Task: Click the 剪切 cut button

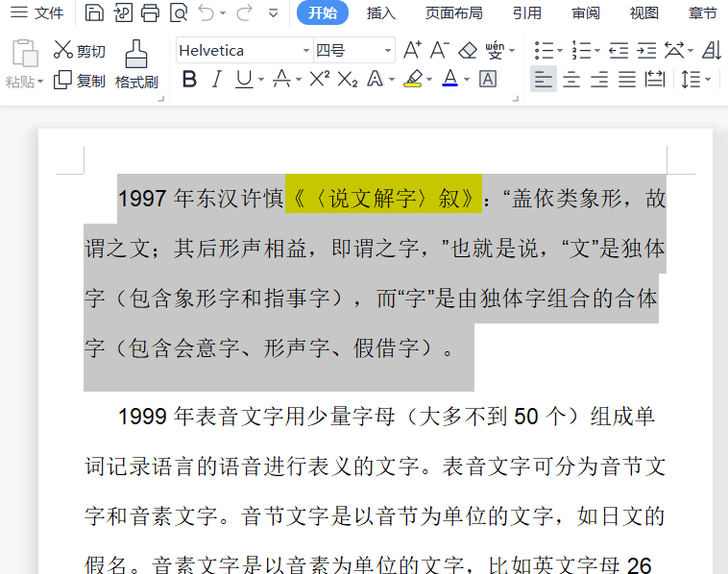Action: click(80, 50)
